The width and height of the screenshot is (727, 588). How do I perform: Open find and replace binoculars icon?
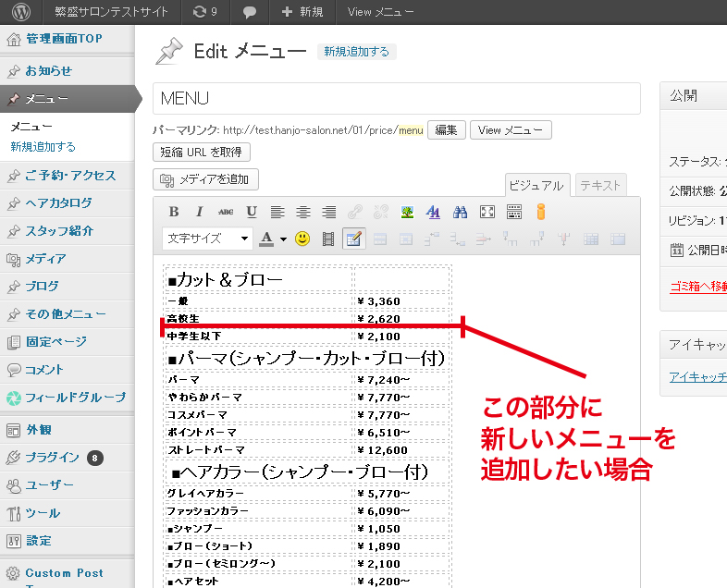pos(460,212)
